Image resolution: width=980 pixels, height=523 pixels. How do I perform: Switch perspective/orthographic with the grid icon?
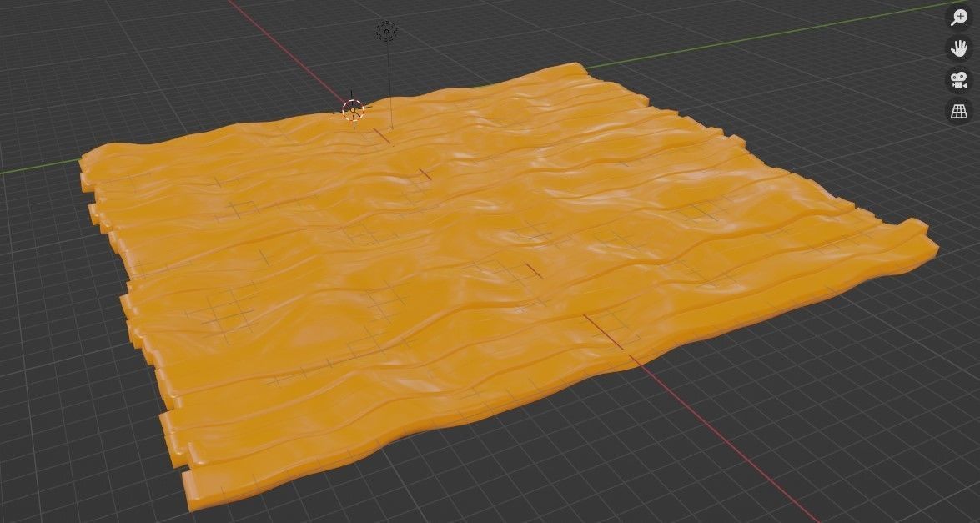click(x=959, y=111)
